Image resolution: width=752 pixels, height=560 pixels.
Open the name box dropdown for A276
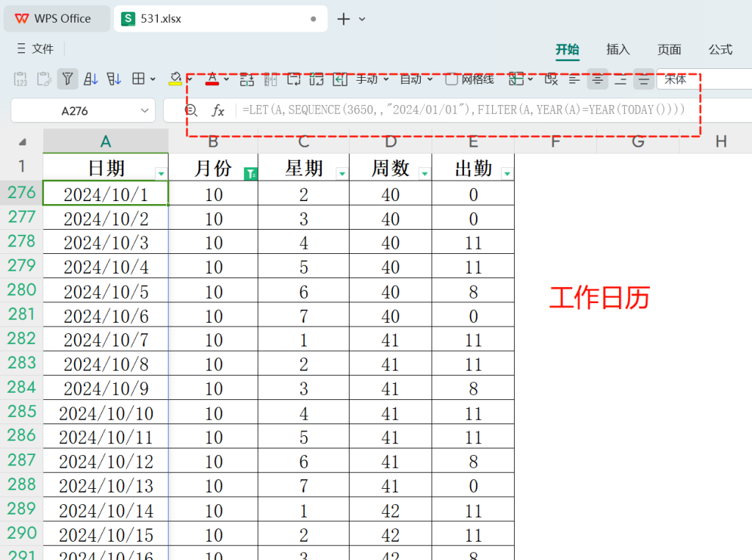click(x=145, y=111)
